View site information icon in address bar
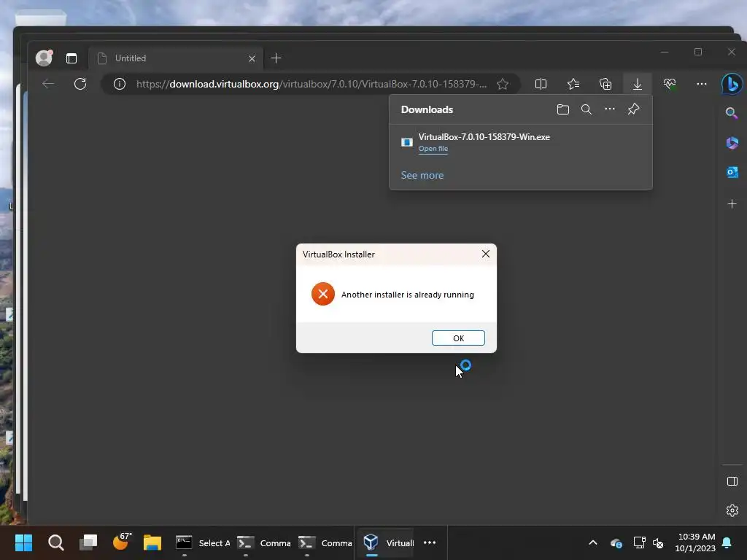This screenshot has width=747, height=560. (120, 85)
